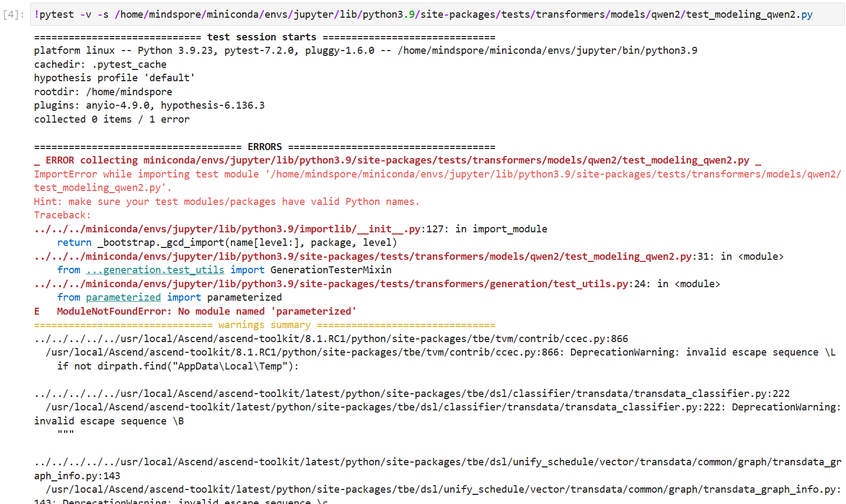Click the ModuleNotFoundError message line
Image resolution: width=846 pixels, height=504 pixels.
pyautogui.click(x=206, y=311)
